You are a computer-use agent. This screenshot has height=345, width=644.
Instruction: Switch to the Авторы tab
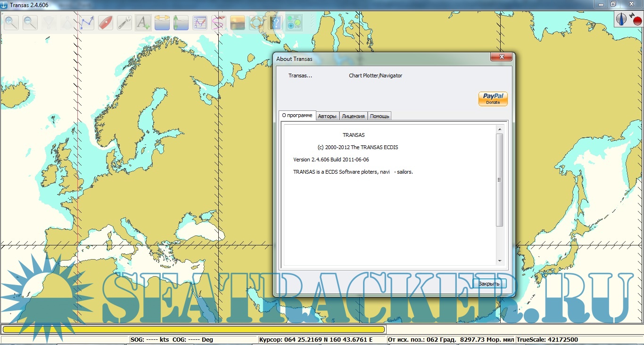(x=327, y=116)
